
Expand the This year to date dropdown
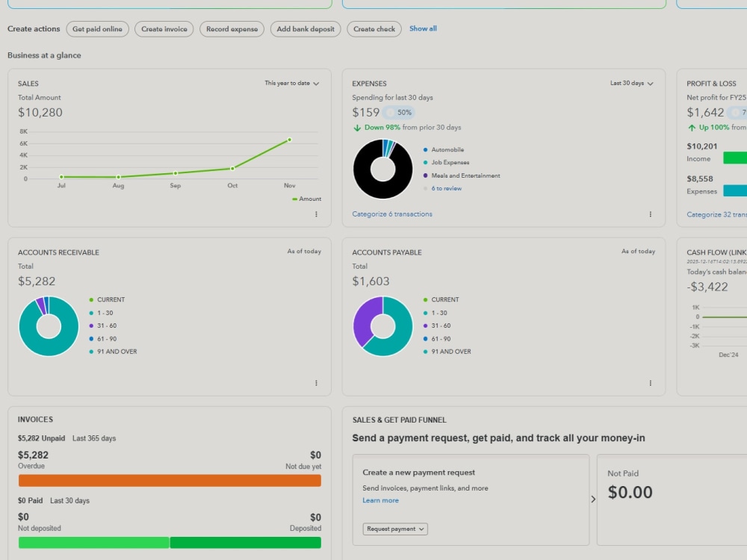292,84
